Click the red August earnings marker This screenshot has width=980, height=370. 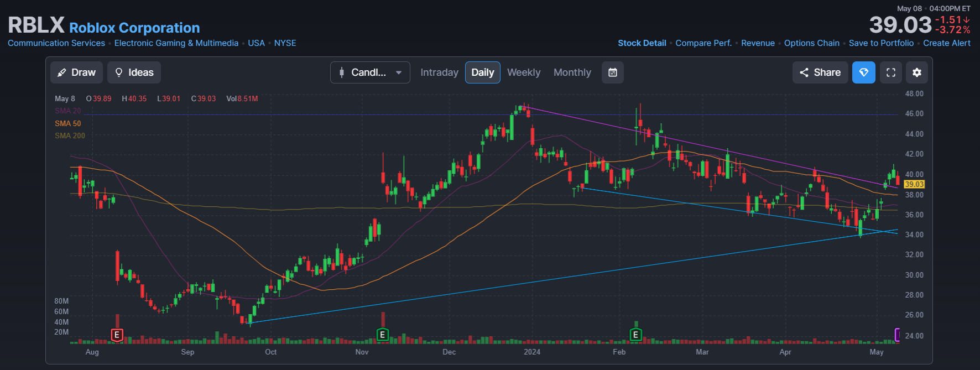pyautogui.click(x=117, y=335)
